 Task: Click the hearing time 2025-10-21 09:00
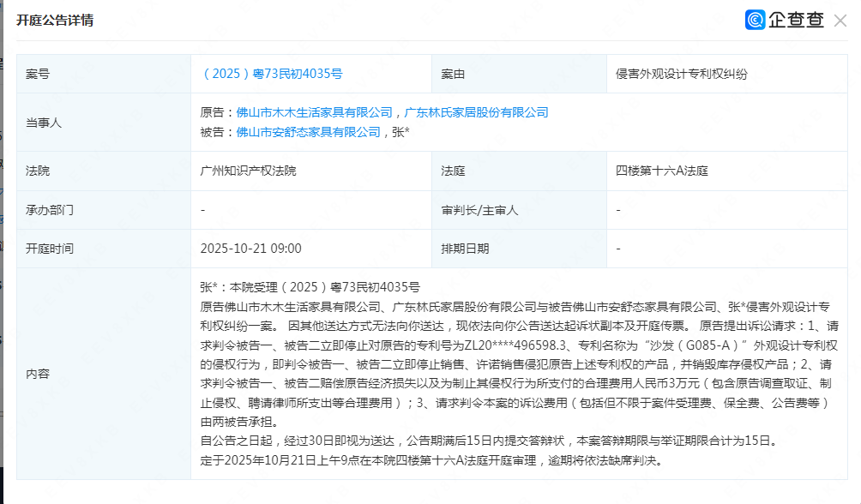[250, 249]
